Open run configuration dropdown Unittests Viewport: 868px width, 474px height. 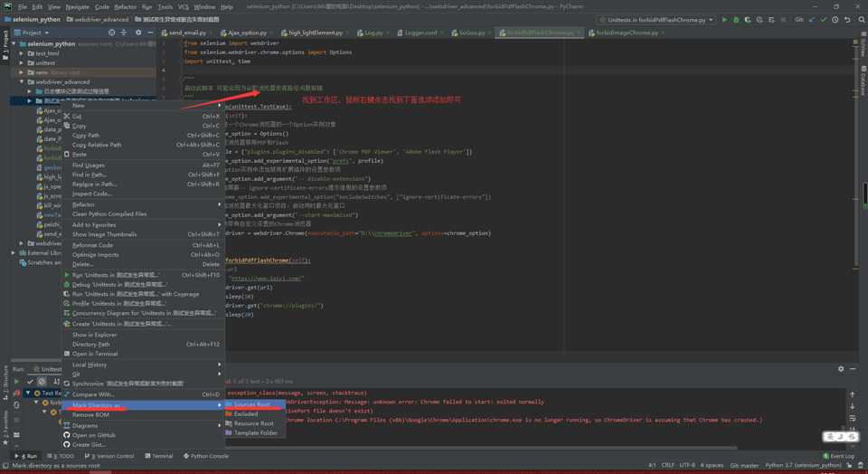pos(656,20)
